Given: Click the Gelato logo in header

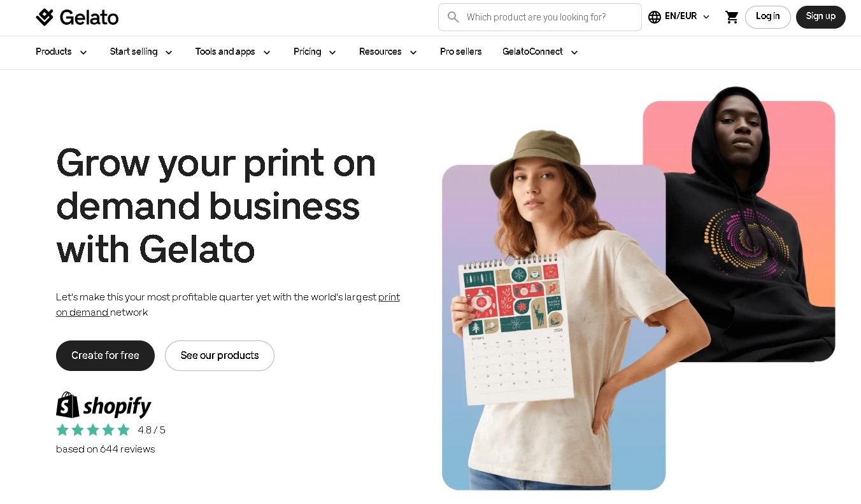Looking at the screenshot, I should click(77, 17).
